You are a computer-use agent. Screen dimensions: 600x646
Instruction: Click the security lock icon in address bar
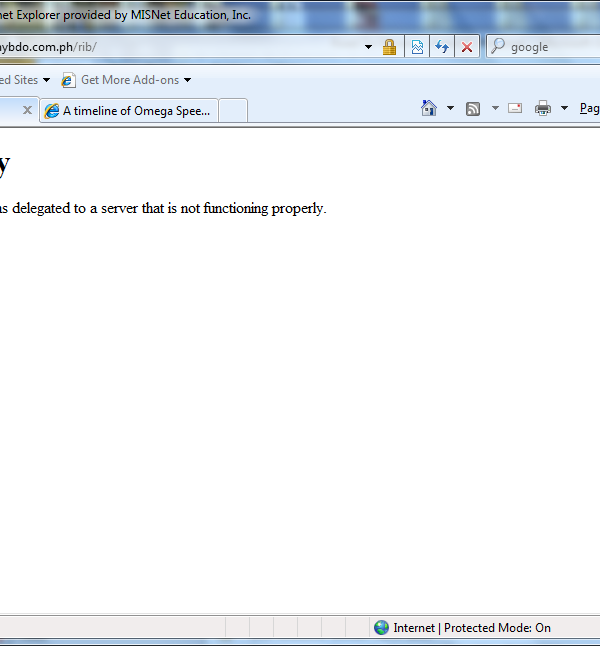[389, 47]
